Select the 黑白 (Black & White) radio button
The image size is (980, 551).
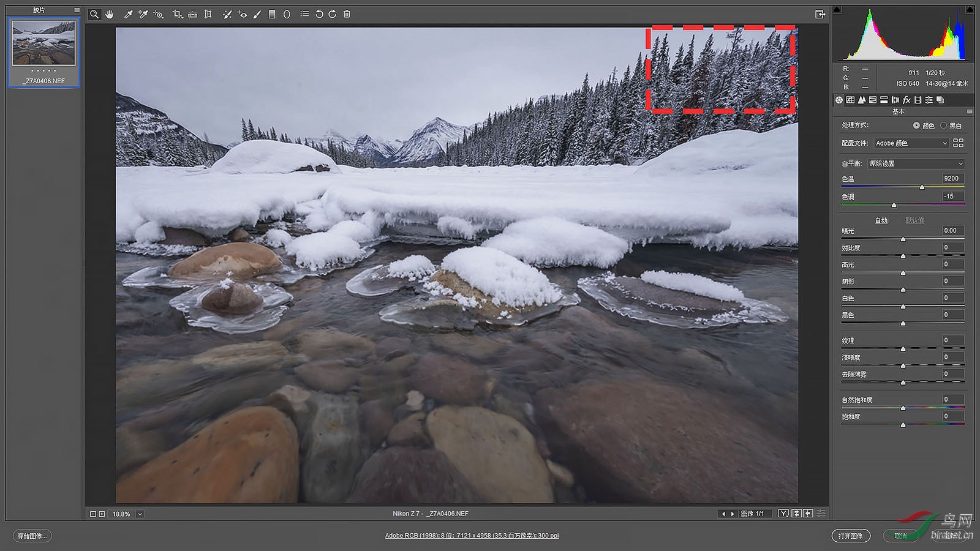pyautogui.click(x=943, y=126)
